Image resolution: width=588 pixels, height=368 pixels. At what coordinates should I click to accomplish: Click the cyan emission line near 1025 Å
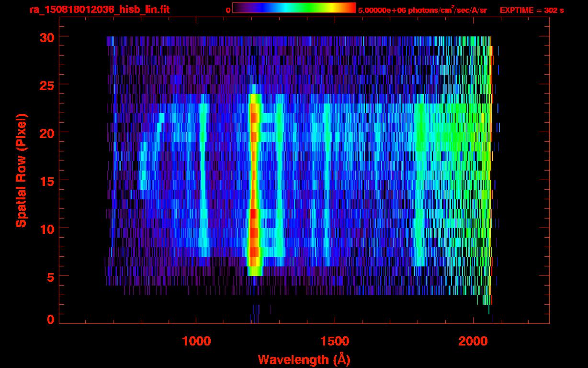tap(203, 175)
